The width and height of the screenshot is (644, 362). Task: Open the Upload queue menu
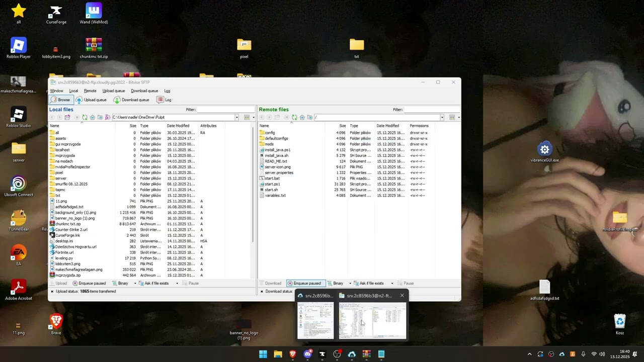click(114, 91)
